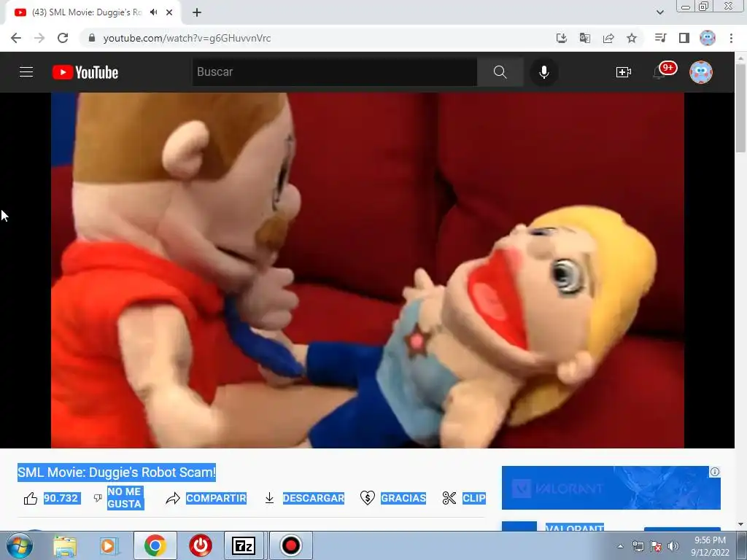Click the share page icon in address bar
Viewport: 747px width, 560px height.
pyautogui.click(x=608, y=38)
